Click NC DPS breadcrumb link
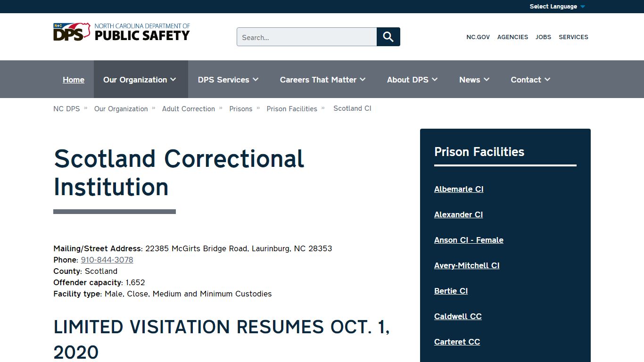Viewport: 644px width, 362px height. click(66, 109)
